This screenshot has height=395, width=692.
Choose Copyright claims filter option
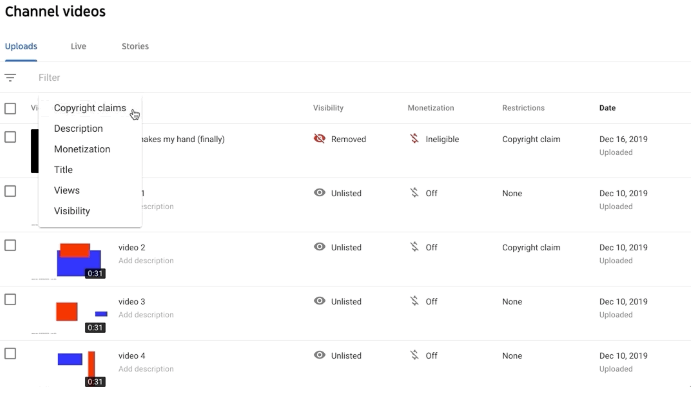pyautogui.click(x=90, y=108)
